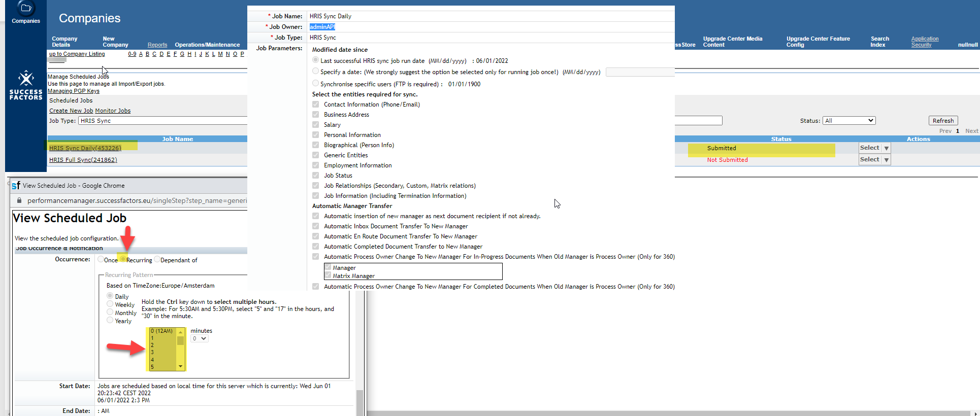Screen dimensions: 980x416
Task: Click the Companies folder icon
Action: tap(26, 8)
